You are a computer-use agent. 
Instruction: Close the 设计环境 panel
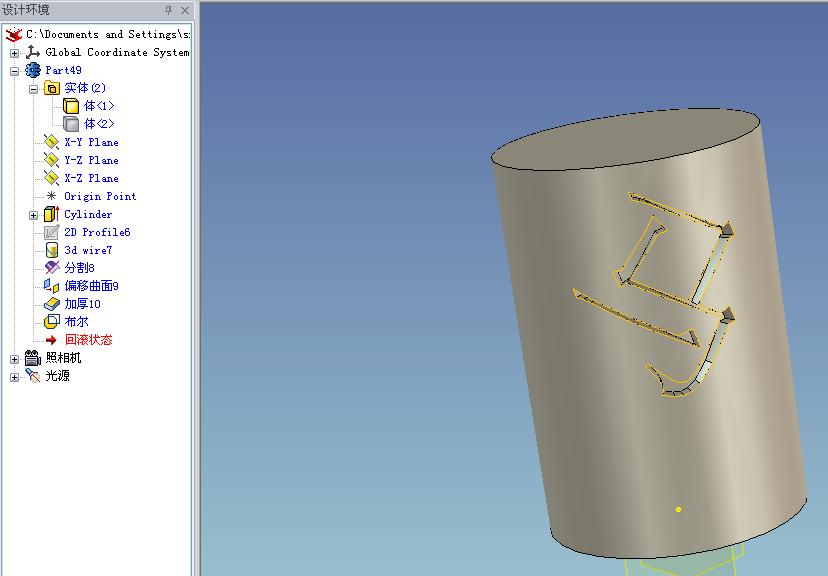[185, 10]
